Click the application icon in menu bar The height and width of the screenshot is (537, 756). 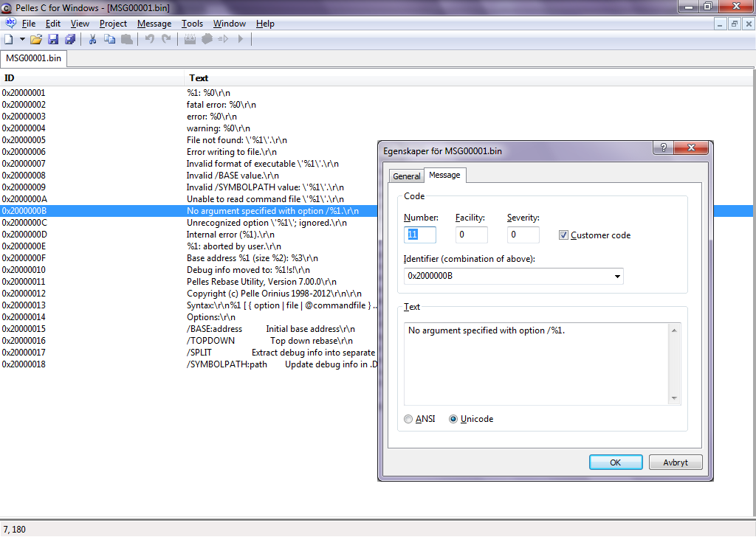(10, 23)
